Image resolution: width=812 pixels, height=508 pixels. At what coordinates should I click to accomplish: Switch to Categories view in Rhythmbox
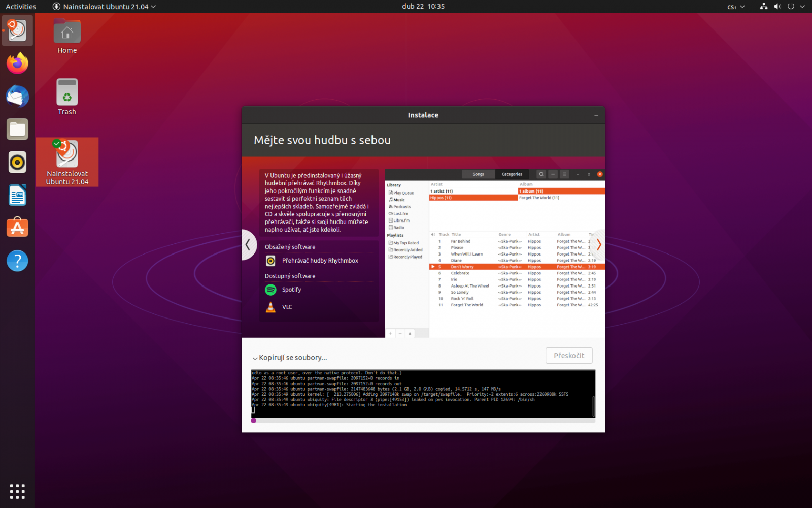coord(512,174)
